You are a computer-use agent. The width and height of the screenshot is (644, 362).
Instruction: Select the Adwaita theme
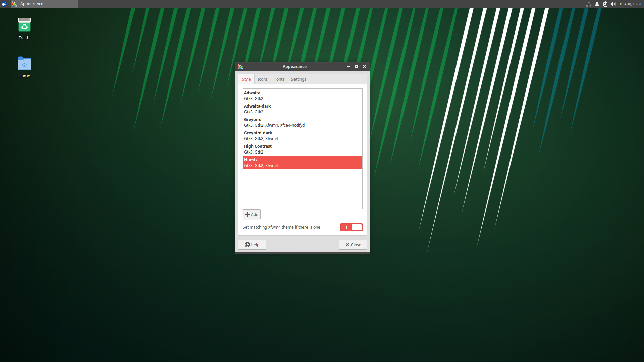click(x=302, y=96)
